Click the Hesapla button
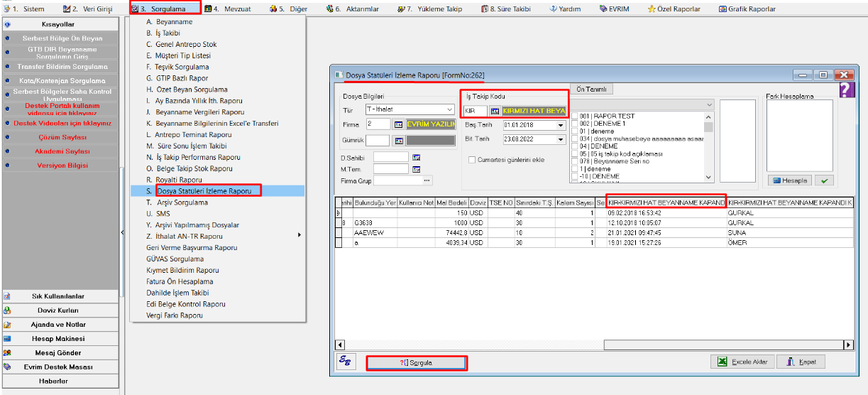868x395 pixels. point(790,180)
